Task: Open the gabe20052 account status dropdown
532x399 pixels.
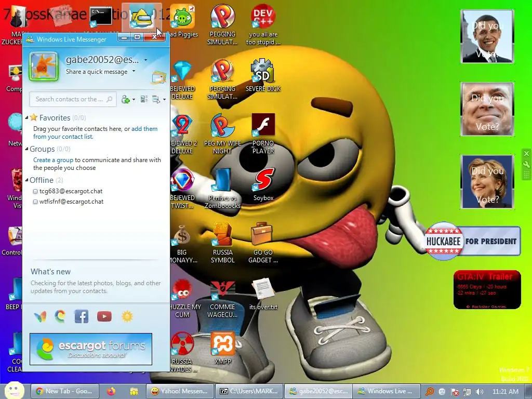Action: pos(146,60)
